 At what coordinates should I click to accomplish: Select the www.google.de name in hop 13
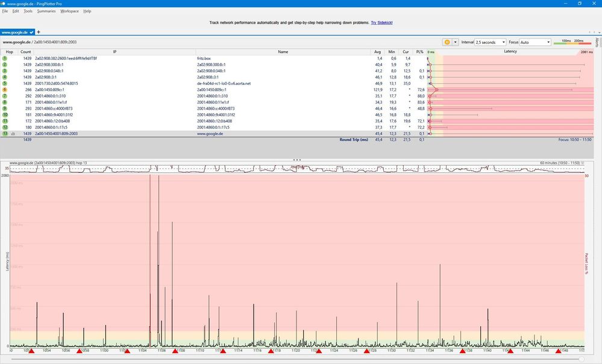pos(210,134)
